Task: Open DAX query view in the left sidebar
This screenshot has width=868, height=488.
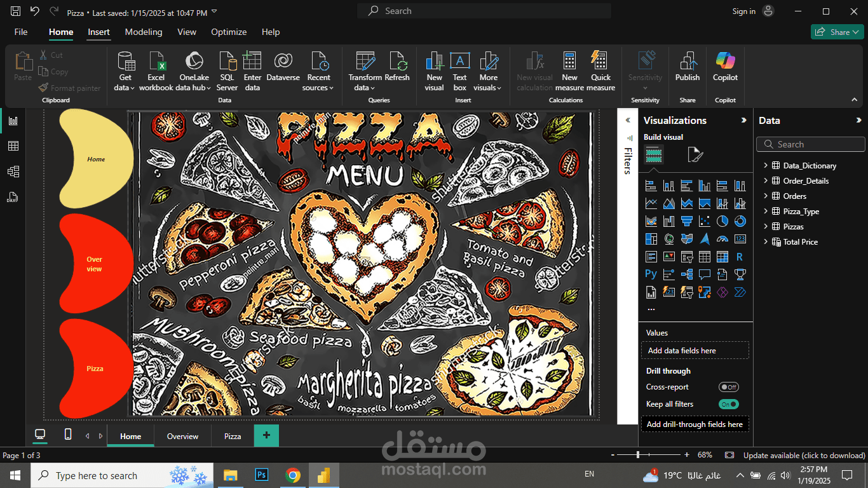Action: 13,197
